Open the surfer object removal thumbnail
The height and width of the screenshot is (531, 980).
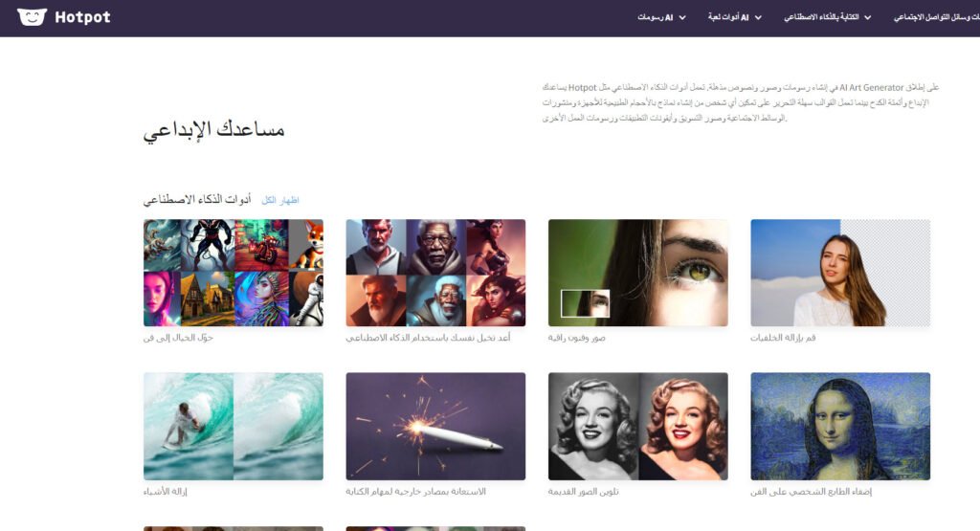[x=234, y=426]
